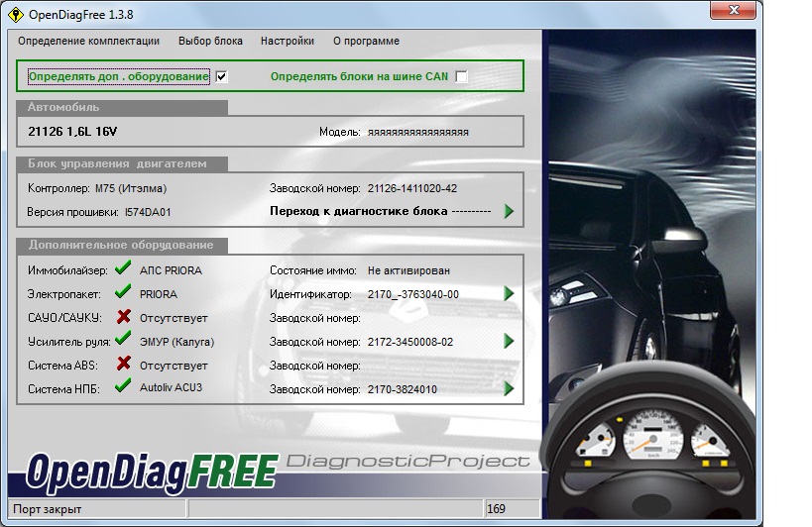This screenshot has width=812, height=527.
Task: Click green checkmark next to Иммобилайзер
Action: tap(123, 267)
